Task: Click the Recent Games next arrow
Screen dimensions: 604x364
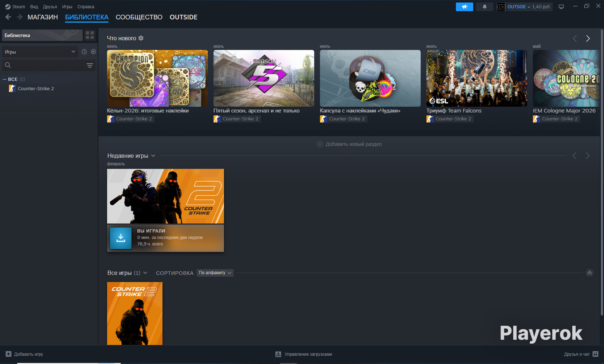Action: pos(588,156)
